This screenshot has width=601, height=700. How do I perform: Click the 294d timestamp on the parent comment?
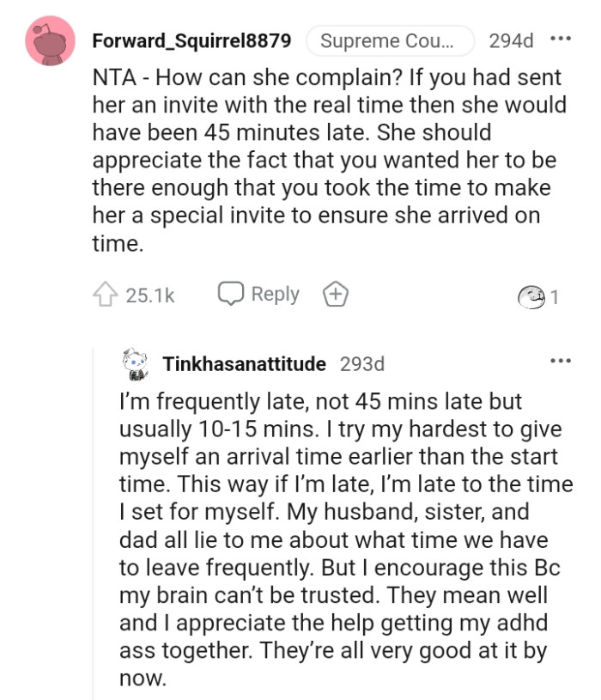(x=511, y=40)
